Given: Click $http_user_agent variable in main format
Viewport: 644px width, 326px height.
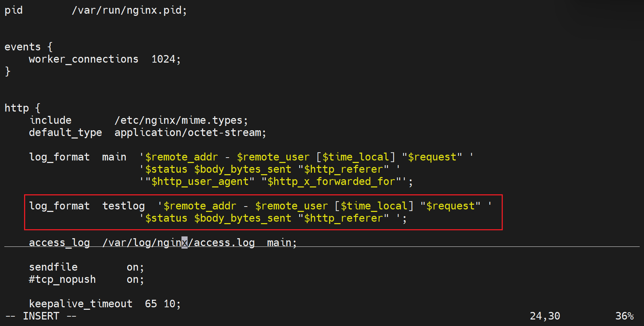Looking at the screenshot, I should [x=200, y=181].
